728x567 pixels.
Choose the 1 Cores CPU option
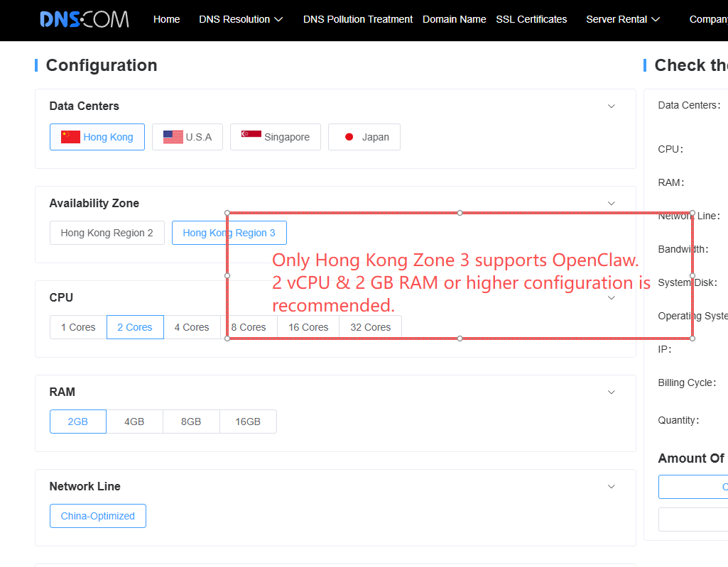[78, 327]
